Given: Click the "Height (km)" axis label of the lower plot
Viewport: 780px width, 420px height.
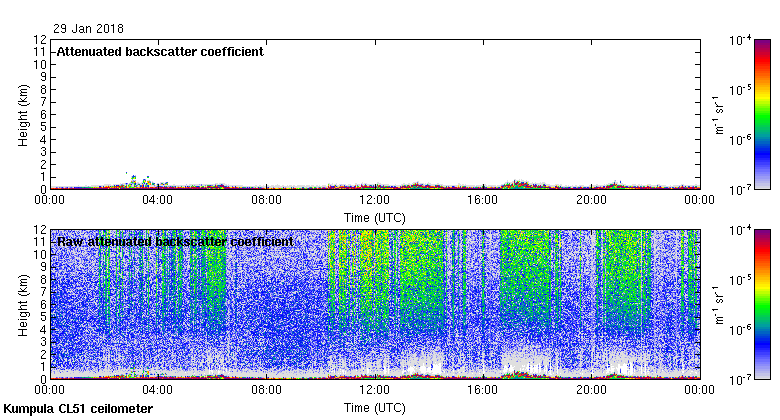Looking at the screenshot, I should pyautogui.click(x=23, y=305).
